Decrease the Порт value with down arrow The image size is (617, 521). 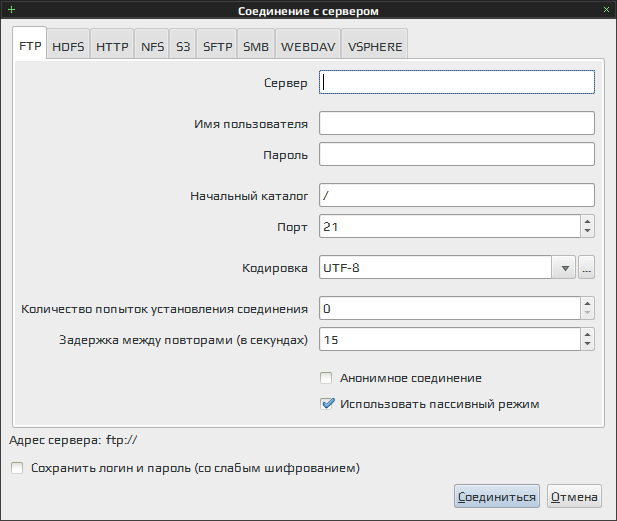point(587,231)
